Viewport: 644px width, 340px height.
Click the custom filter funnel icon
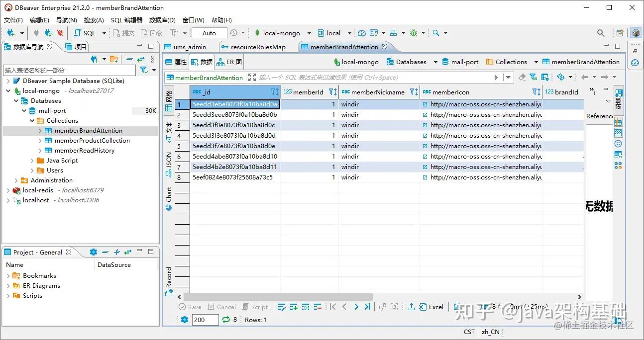(x=533, y=77)
